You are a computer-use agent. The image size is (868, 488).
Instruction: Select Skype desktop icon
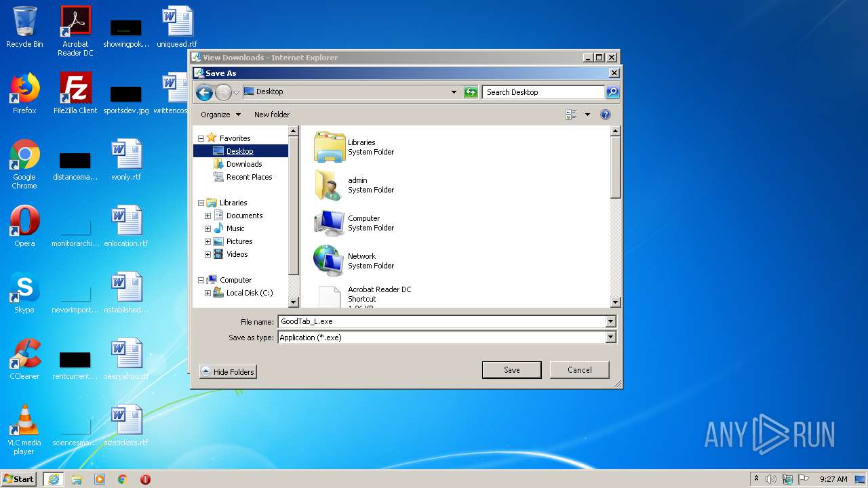24,293
